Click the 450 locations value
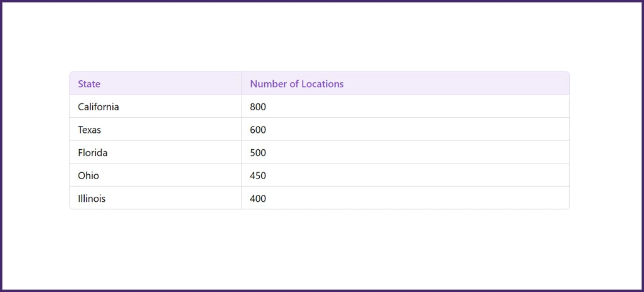 point(258,176)
